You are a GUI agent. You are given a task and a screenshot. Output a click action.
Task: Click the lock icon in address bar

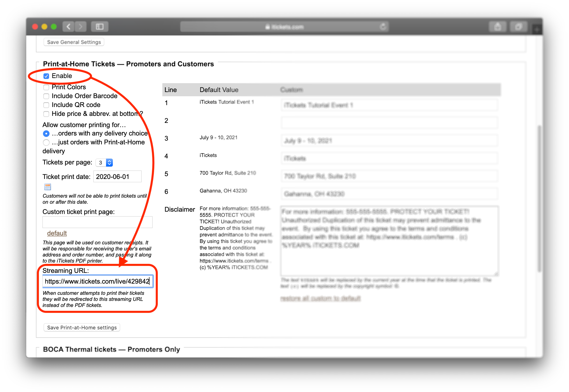click(268, 27)
